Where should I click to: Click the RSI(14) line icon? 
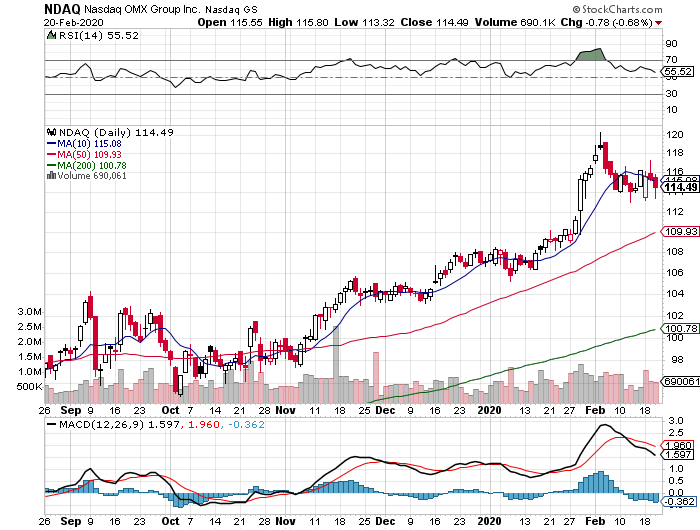pyautogui.click(x=51, y=34)
